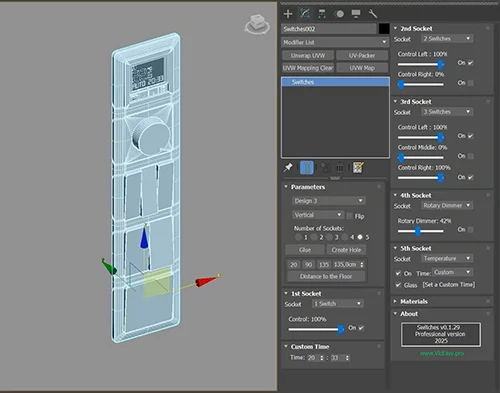Open the Hierarchy panel icon
The width and height of the screenshot is (500, 393).
[x=322, y=14]
